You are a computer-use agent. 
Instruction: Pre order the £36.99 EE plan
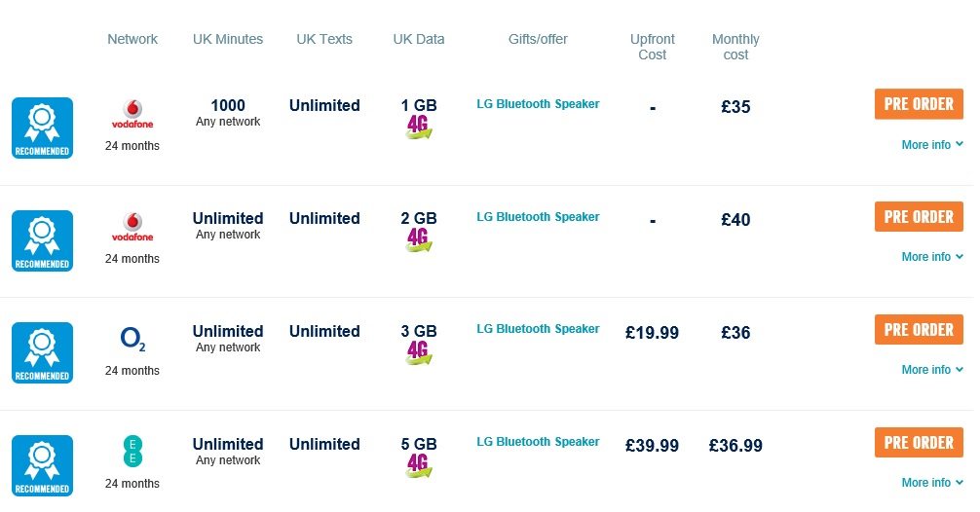919,443
